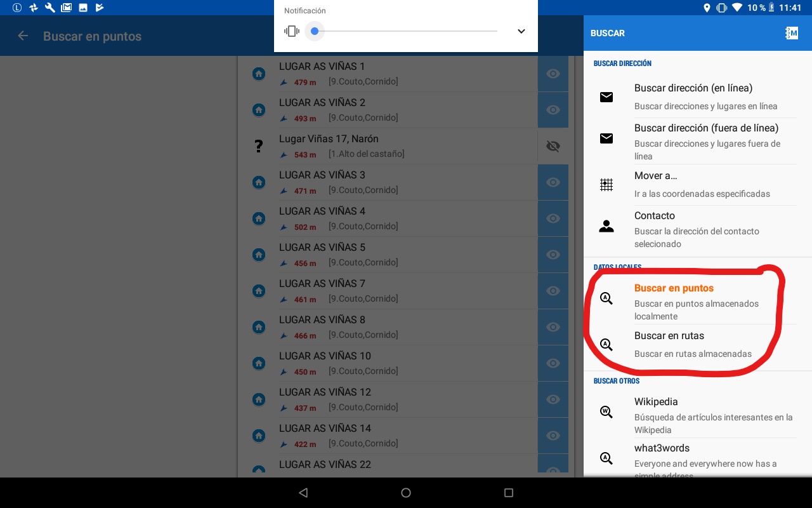This screenshot has width=812, height=508.
Task: Tap the back arrow beside Buscar en puntos
Action: click(23, 36)
